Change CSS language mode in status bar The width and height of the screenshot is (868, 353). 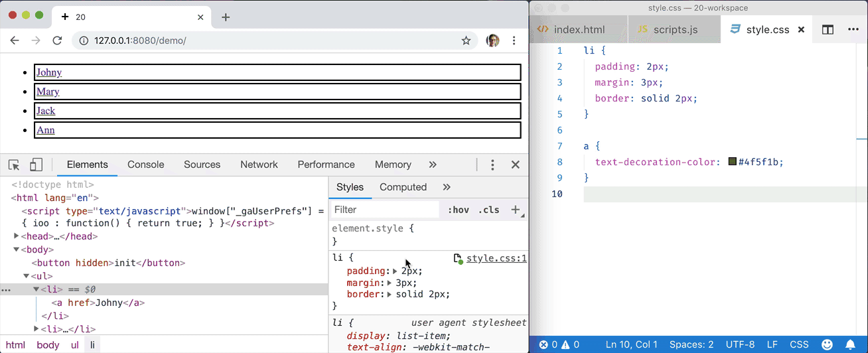(x=800, y=344)
